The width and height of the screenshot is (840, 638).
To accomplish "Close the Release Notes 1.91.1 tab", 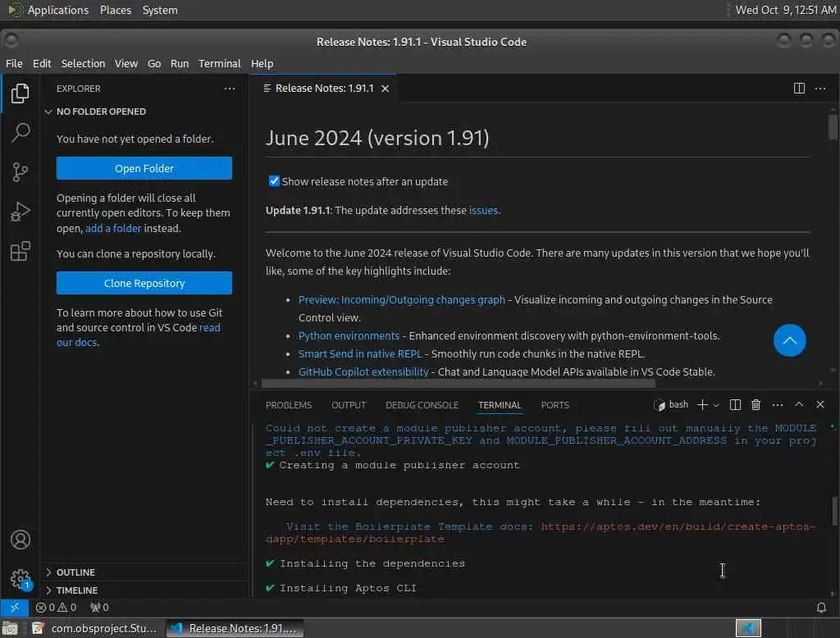I will click(385, 89).
